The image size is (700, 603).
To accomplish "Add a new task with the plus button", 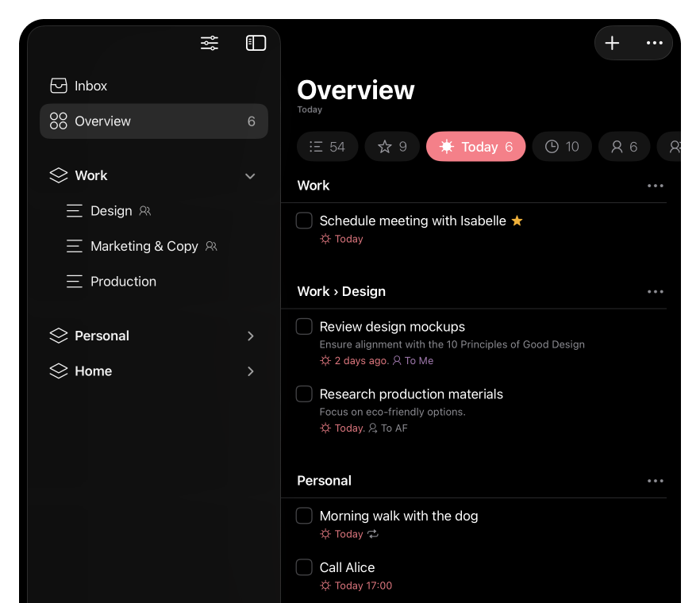I will (612, 43).
